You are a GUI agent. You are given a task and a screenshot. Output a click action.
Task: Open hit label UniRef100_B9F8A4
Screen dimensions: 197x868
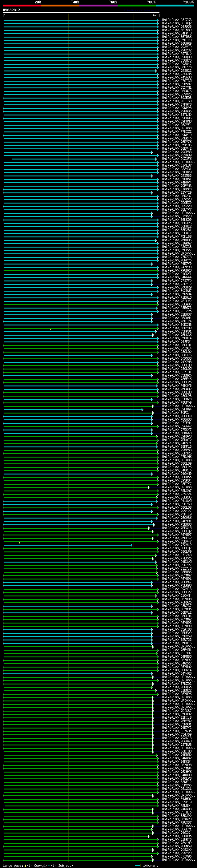click(176, 410)
